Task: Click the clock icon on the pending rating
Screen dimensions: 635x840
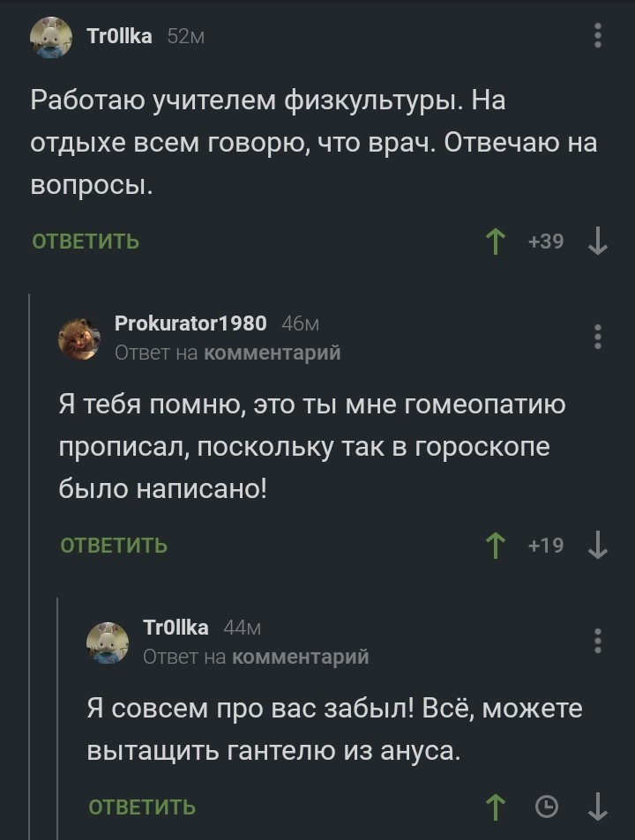Action: (x=548, y=805)
